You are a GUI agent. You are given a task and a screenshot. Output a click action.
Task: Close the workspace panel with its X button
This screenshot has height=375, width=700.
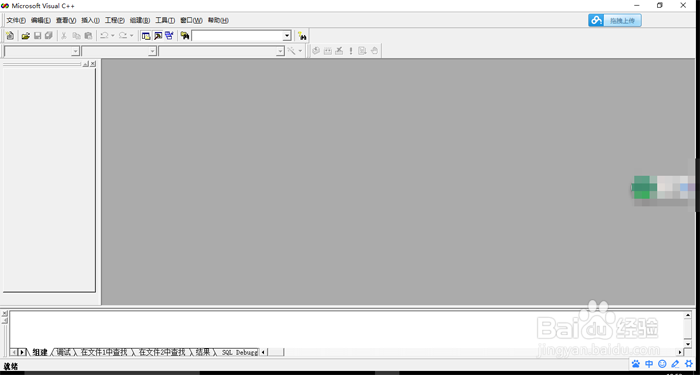pos(92,64)
